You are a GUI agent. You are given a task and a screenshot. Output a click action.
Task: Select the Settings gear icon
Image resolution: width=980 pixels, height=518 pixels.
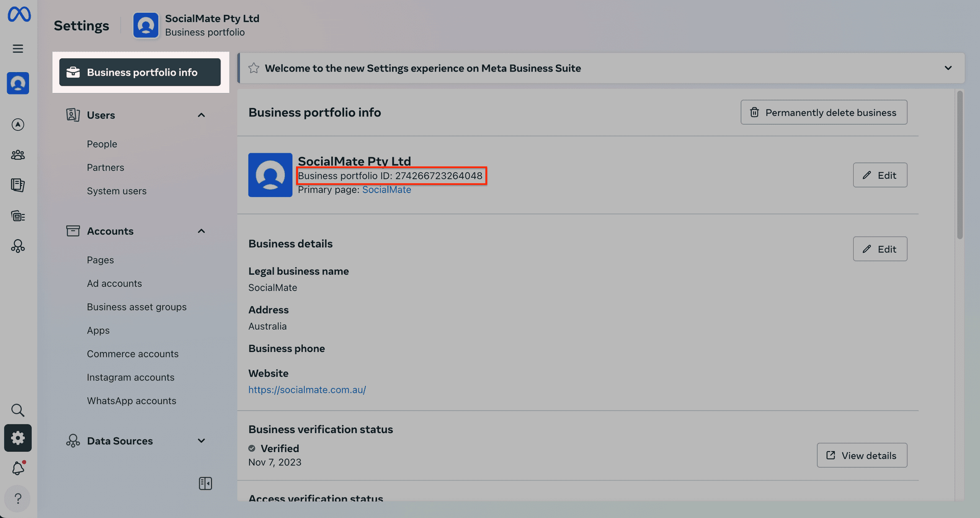[18, 438]
